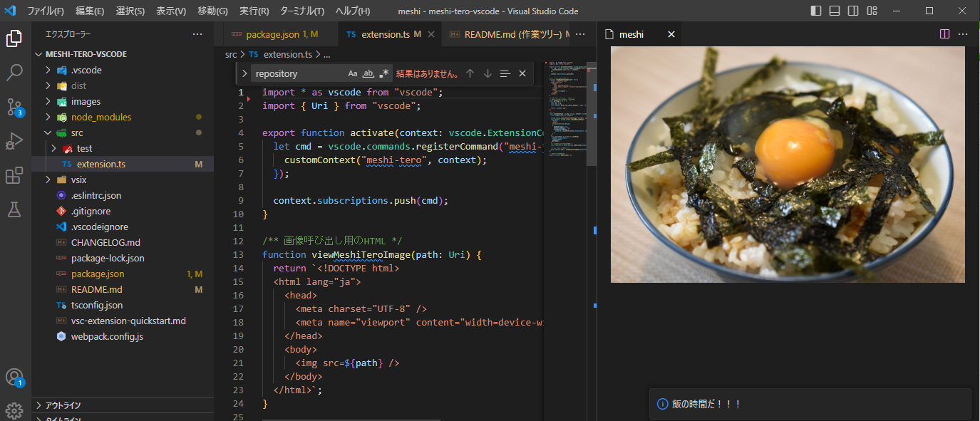The width and height of the screenshot is (980, 421).
Task: Open the Extensions view icon
Action: pyautogui.click(x=14, y=175)
